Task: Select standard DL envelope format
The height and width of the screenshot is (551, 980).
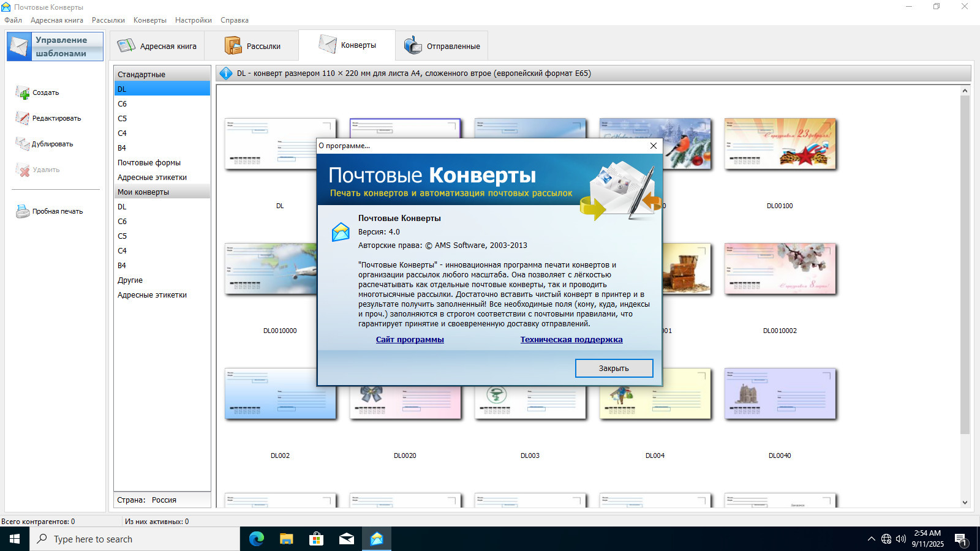Action: [162, 89]
